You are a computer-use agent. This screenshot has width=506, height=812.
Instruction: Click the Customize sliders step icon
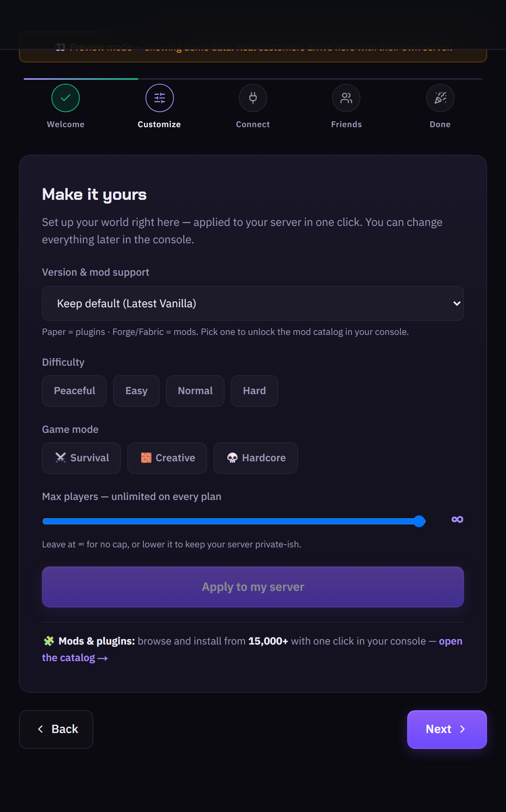click(x=160, y=98)
